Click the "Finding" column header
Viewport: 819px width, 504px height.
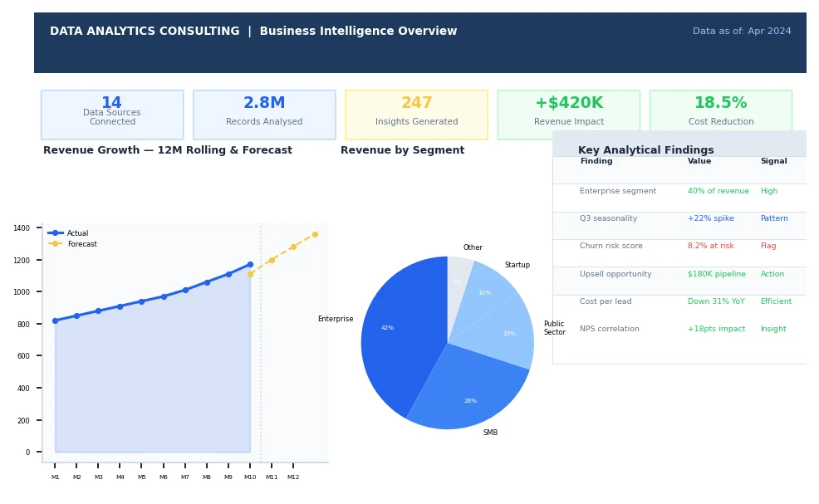596,161
